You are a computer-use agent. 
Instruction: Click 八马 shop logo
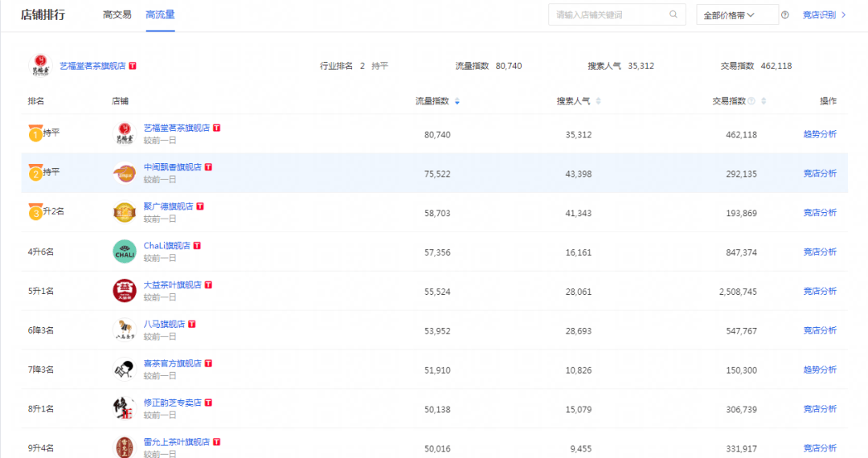click(125, 330)
